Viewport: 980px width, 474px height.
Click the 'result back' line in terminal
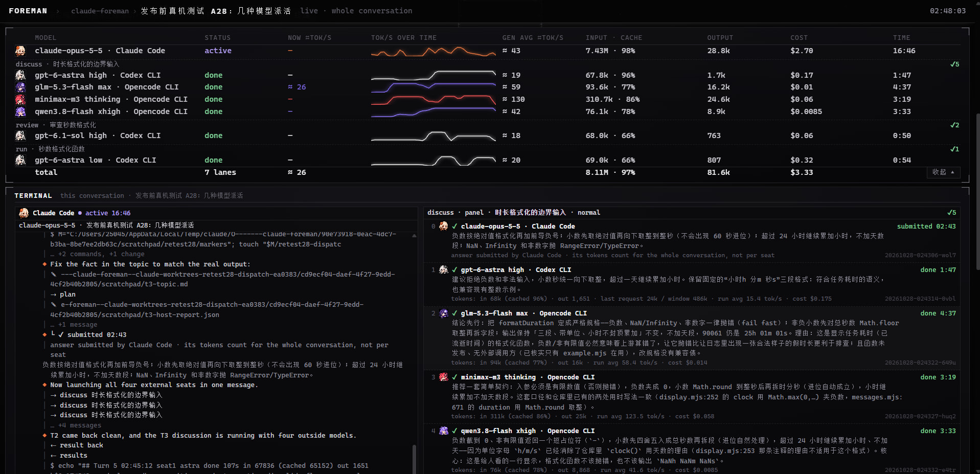pos(77,445)
